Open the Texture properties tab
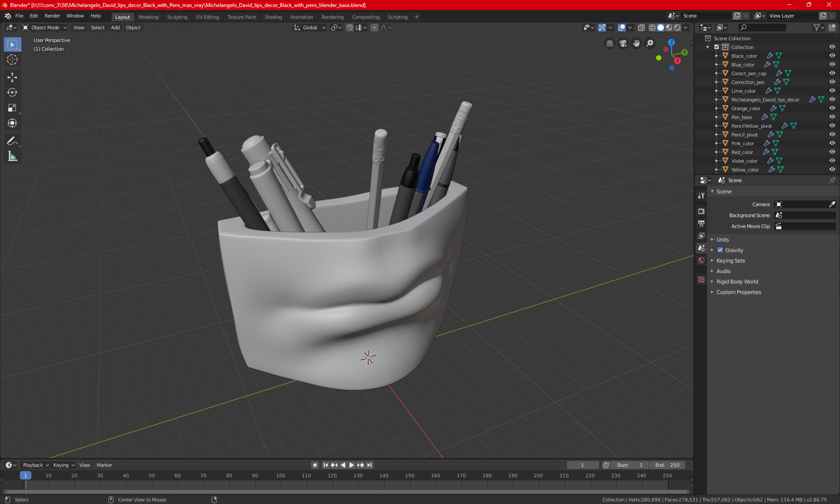This screenshot has height=504, width=840. pos(701,280)
